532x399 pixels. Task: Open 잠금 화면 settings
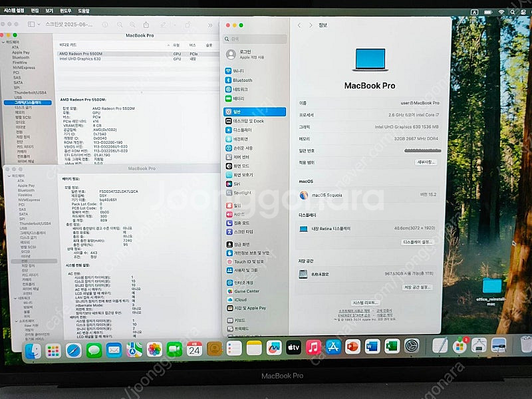[x=237, y=244]
